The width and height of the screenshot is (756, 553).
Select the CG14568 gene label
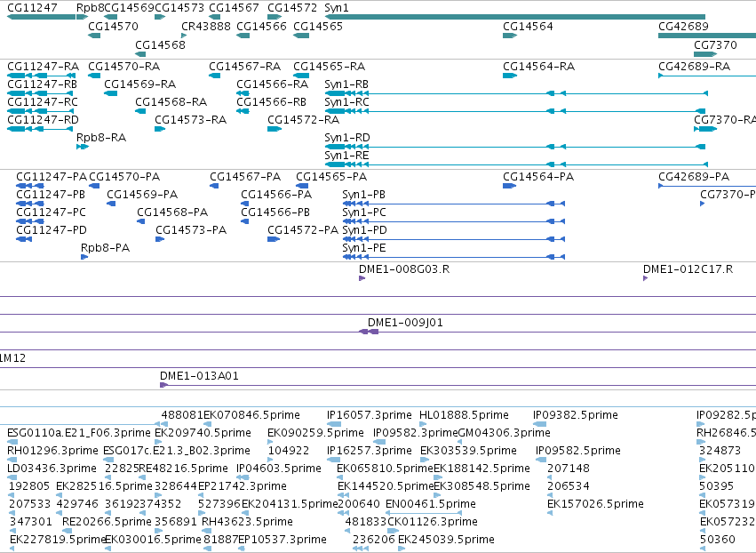[160, 44]
